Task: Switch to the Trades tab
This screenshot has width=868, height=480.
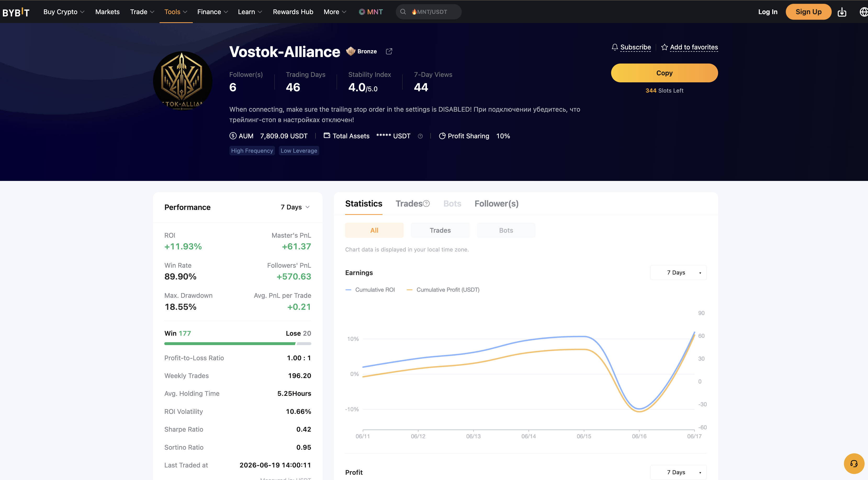Action: (409, 203)
